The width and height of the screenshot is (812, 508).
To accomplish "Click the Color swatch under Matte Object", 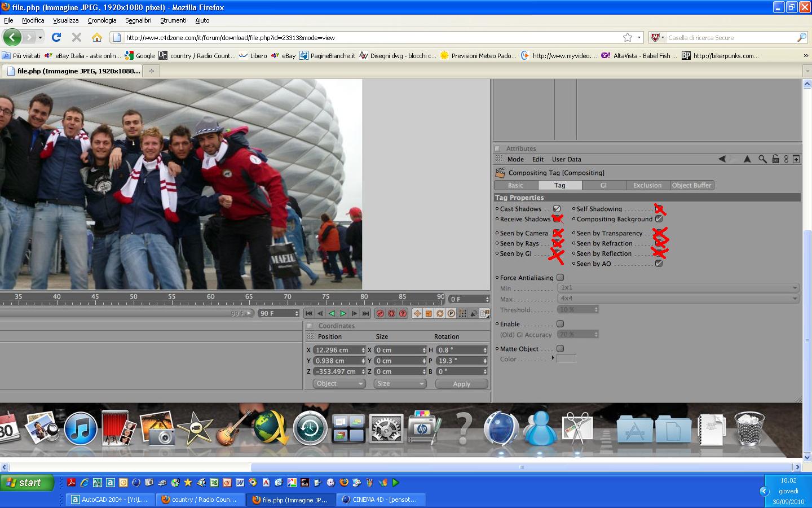I will click(x=566, y=358).
